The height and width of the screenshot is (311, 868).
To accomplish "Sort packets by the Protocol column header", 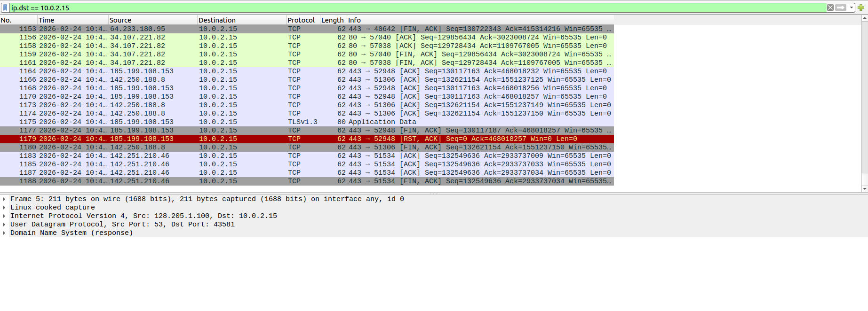I will [x=303, y=20].
